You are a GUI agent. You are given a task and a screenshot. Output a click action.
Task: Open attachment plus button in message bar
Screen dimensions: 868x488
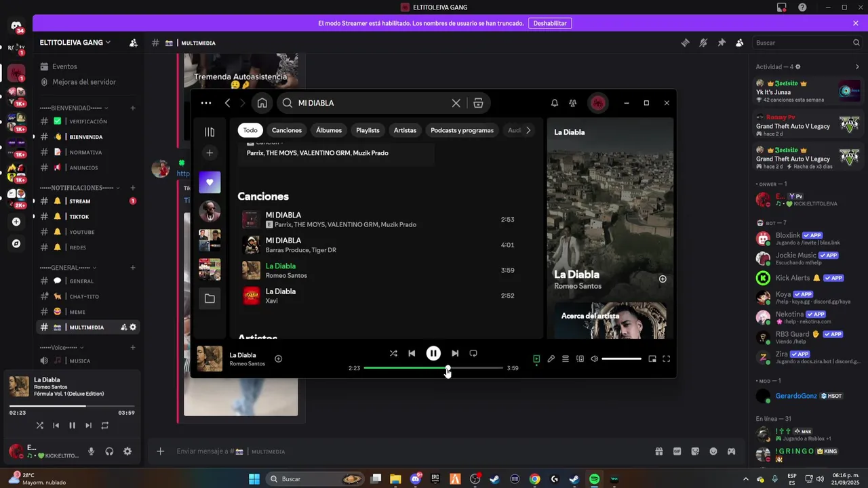tap(160, 451)
